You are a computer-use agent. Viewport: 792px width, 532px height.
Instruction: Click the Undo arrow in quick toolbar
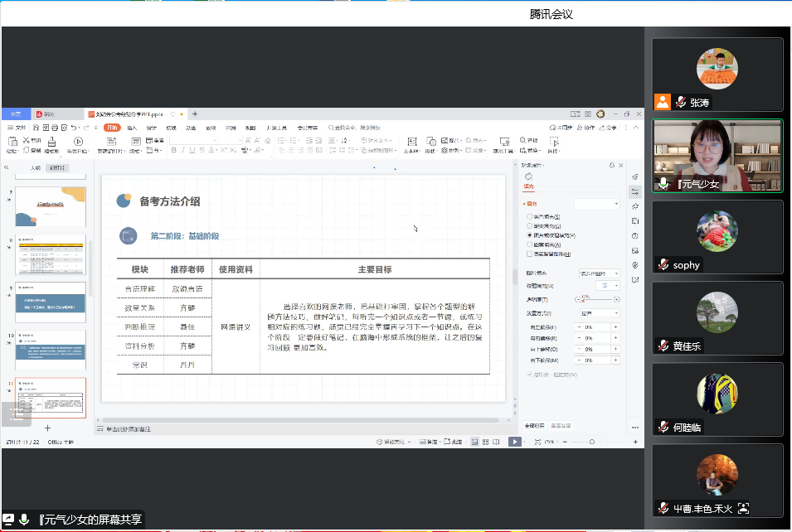tap(75, 128)
